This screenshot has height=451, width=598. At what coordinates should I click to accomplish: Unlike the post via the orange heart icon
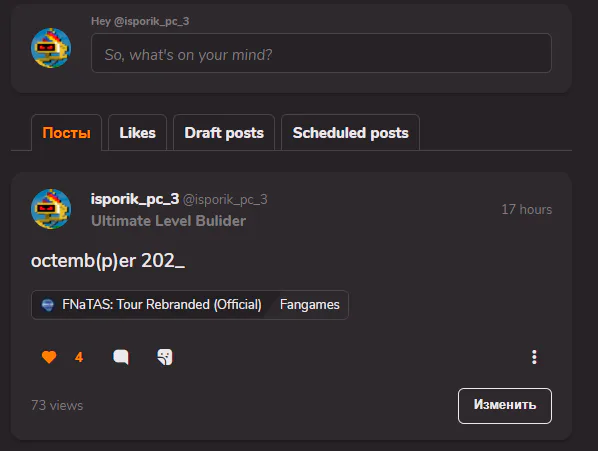pos(49,357)
